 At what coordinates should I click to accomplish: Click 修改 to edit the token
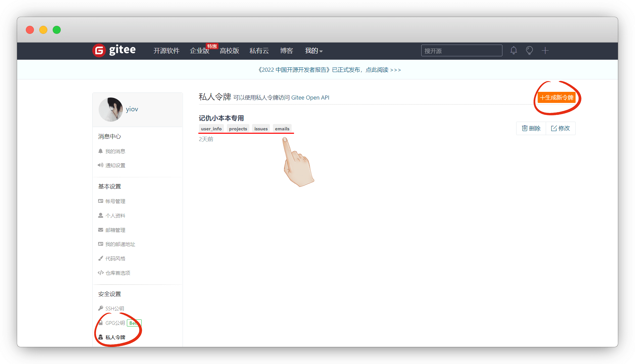[560, 128]
